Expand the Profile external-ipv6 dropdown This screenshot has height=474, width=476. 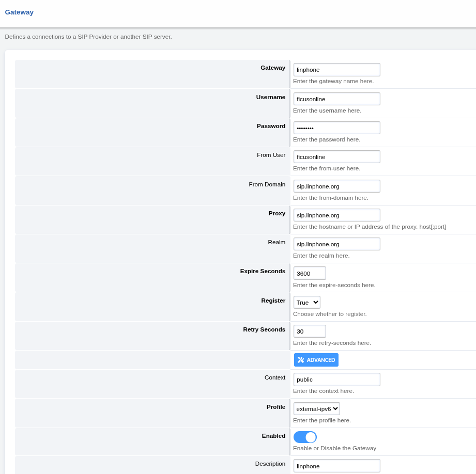point(317,409)
